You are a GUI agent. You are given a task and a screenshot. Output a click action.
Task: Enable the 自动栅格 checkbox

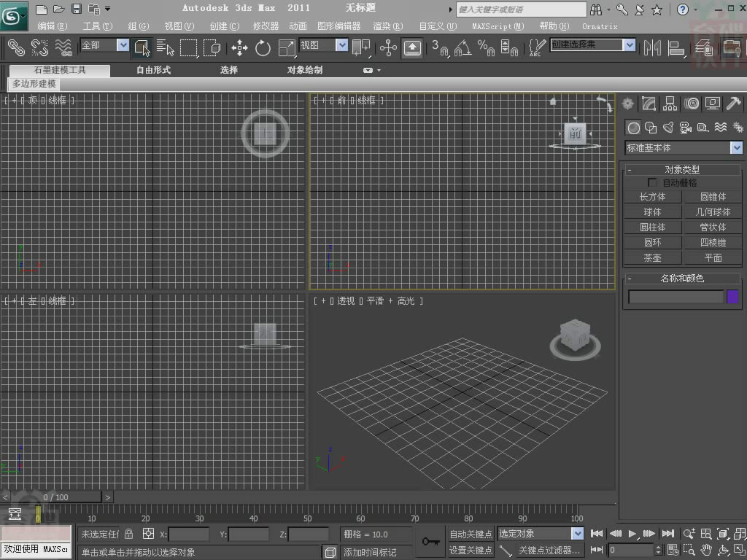pos(653,183)
